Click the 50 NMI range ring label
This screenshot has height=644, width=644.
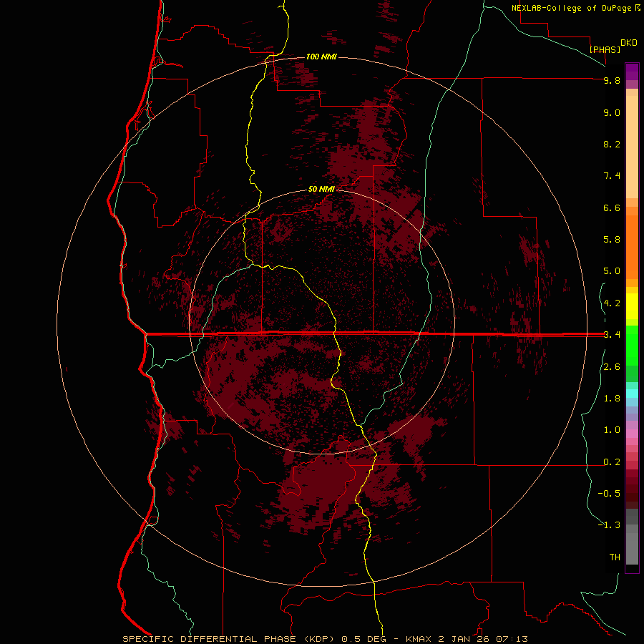321,189
